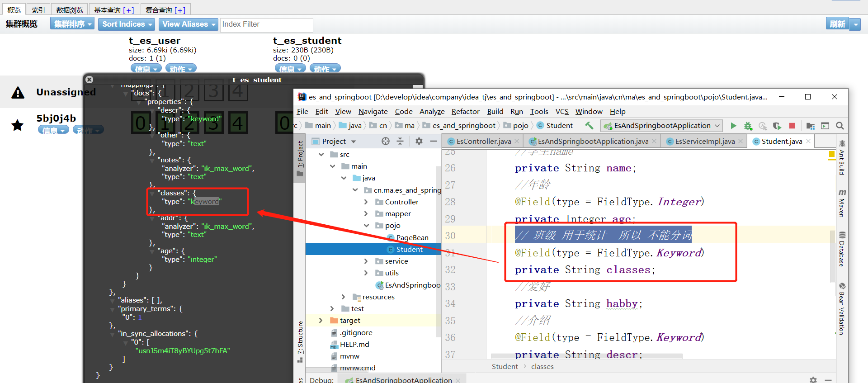
Task: Locate opened file with the crosshair icon
Action: [385, 141]
